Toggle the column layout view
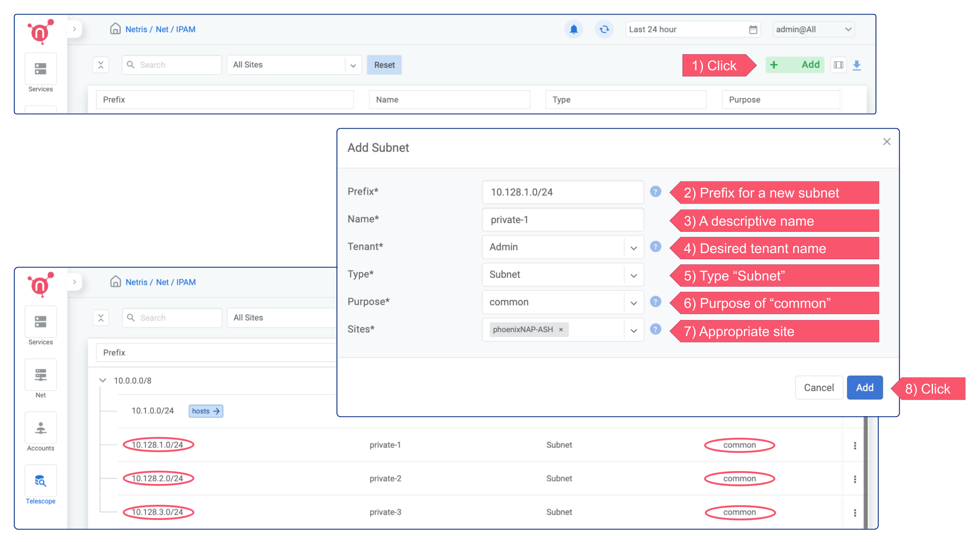 tap(838, 65)
